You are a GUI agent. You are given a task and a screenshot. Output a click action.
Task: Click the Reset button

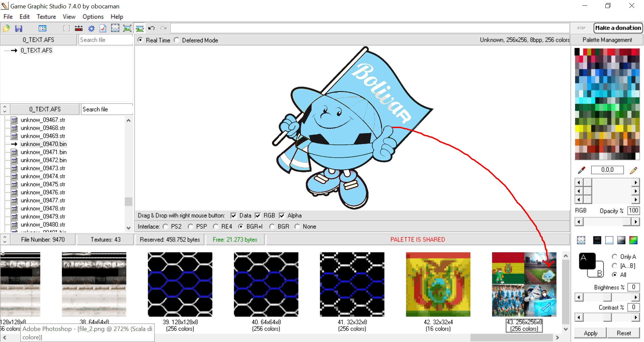click(x=624, y=333)
